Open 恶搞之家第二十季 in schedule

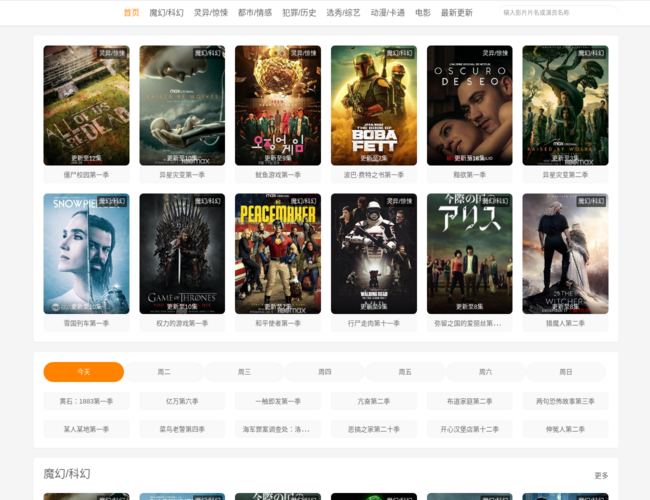coord(374,429)
